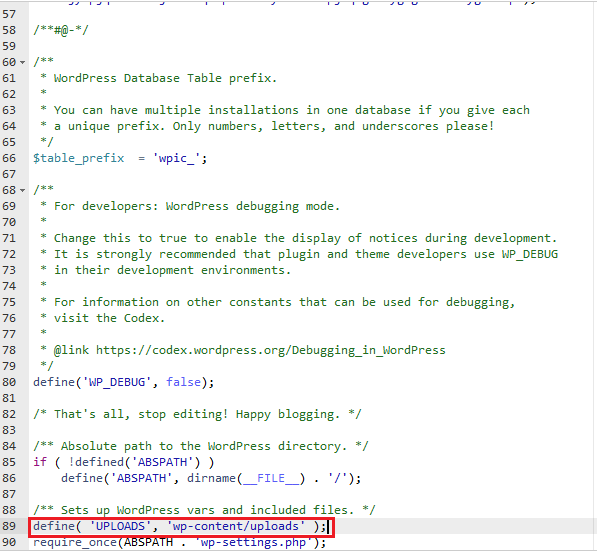Place cursor in define UPLOADS line
The height and width of the screenshot is (555, 597).
click(180, 526)
